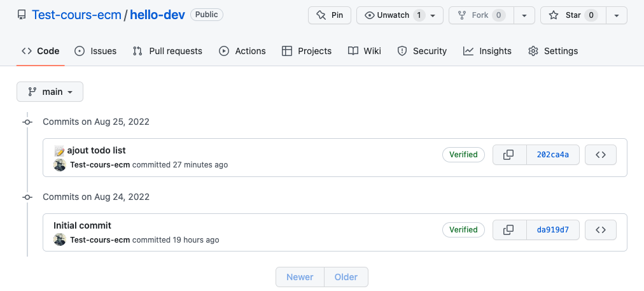The image size is (644, 291).
Task: Browse repository at the Initial commit
Action: pyautogui.click(x=600, y=230)
